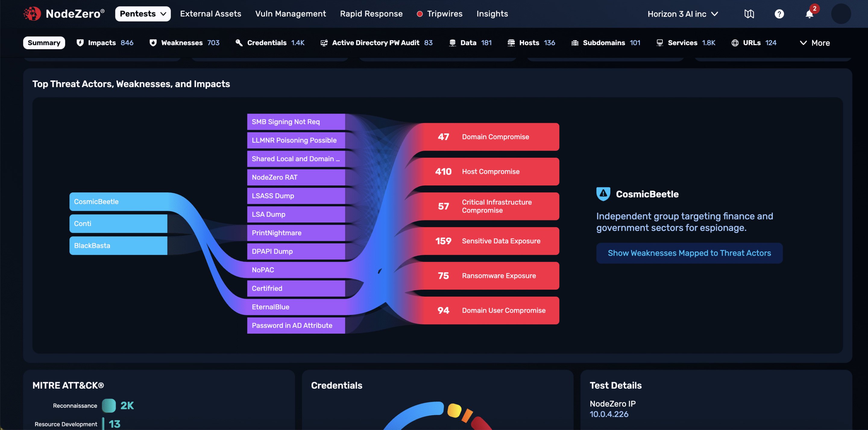The height and width of the screenshot is (430, 868).
Task: Click the Hosts server icon
Action: [511, 43]
